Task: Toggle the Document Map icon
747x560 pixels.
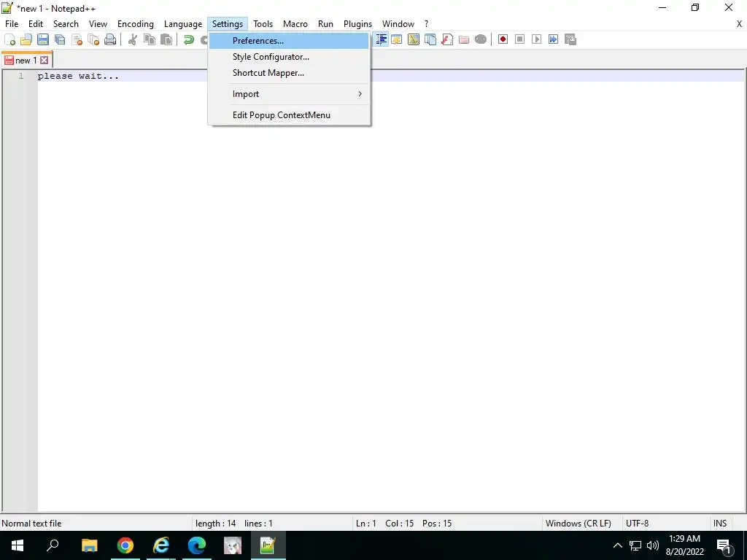Action: click(414, 39)
